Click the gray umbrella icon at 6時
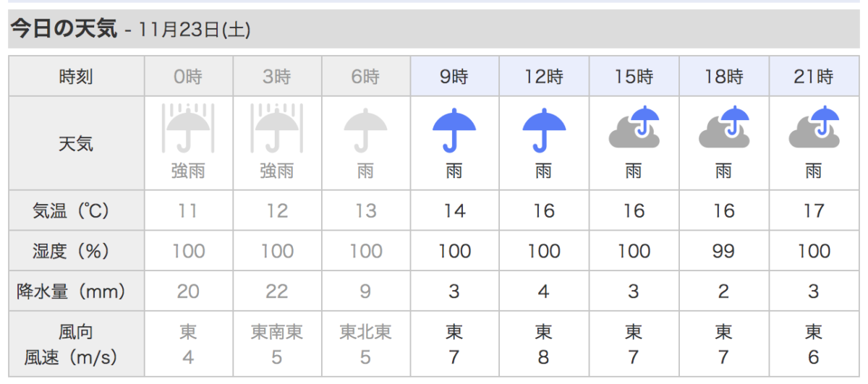Image resolution: width=868 pixels, height=384 pixels. (366, 130)
